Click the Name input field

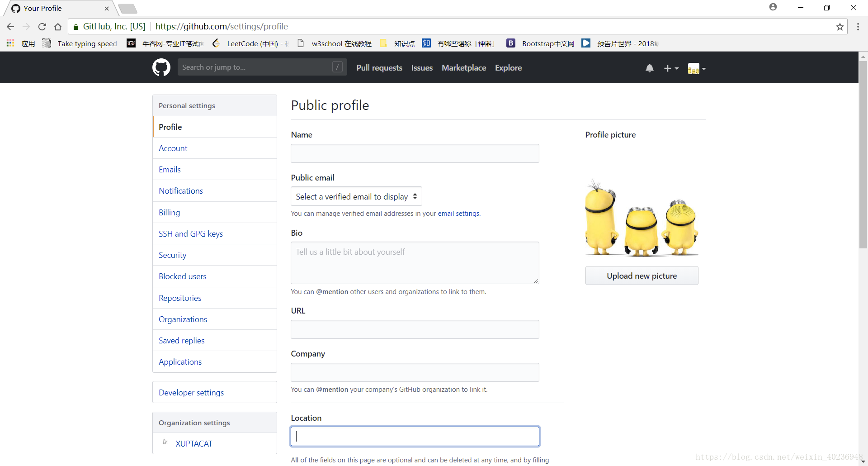(x=415, y=153)
